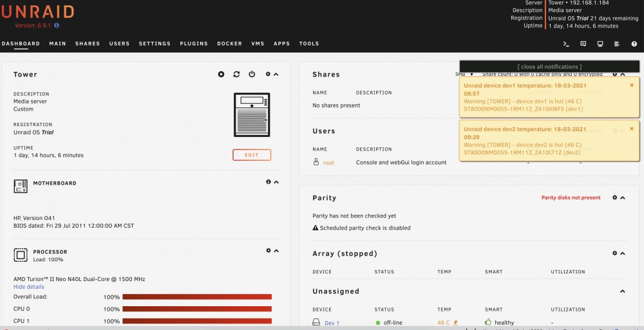Viewport: 644px width, 330px height.
Task: Click the Overall Load bar
Action: [197, 297]
